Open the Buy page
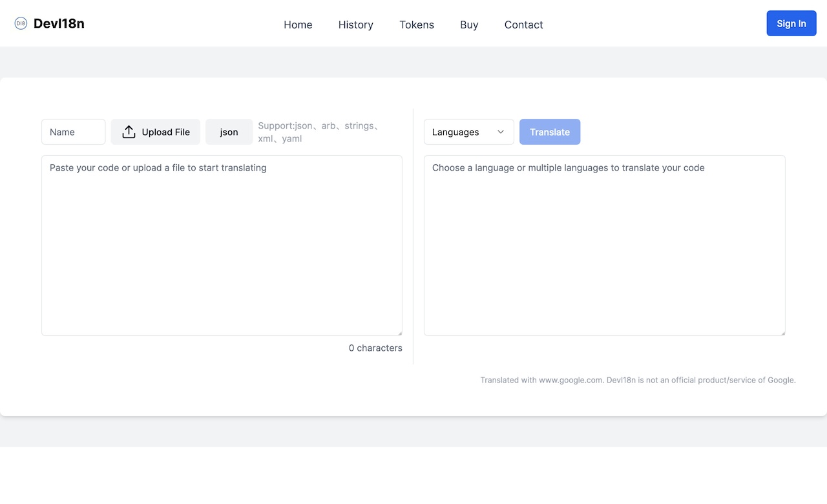The width and height of the screenshot is (827, 504). [469, 25]
